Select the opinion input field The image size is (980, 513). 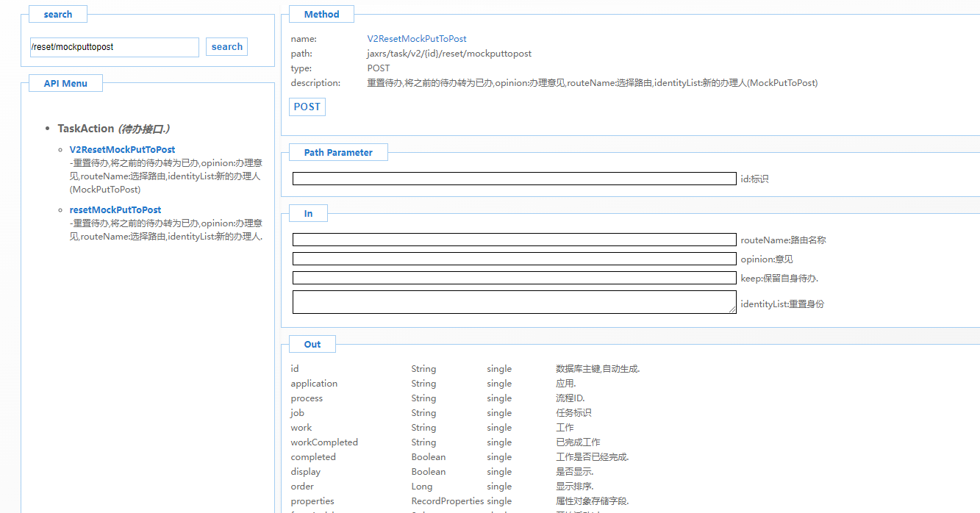514,259
